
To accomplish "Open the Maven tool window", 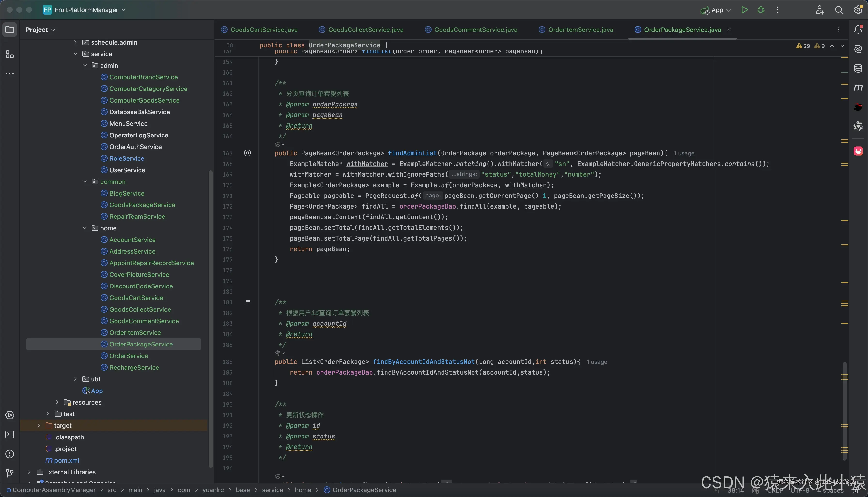I will pyautogui.click(x=858, y=88).
